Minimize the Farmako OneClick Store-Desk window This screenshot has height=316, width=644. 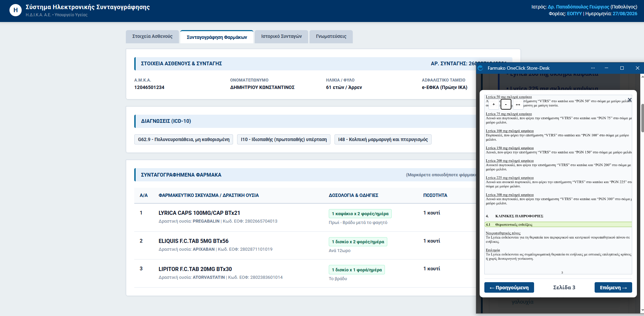(606, 68)
